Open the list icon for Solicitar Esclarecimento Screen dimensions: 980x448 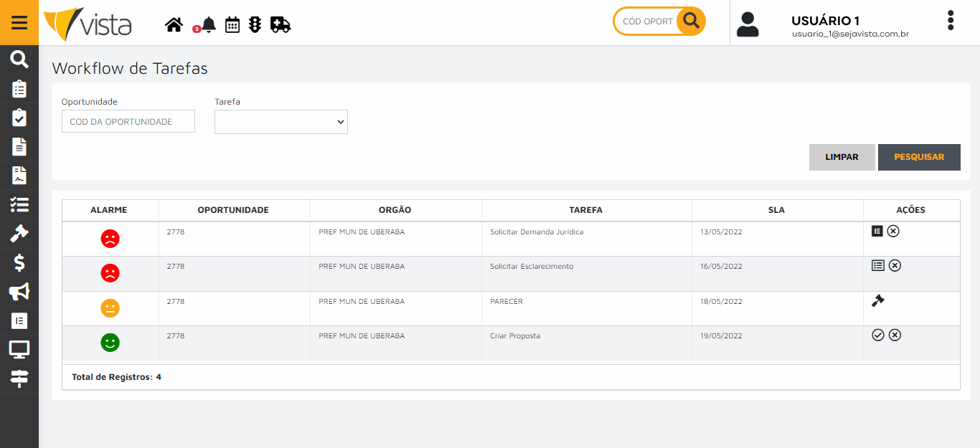pos(878,265)
